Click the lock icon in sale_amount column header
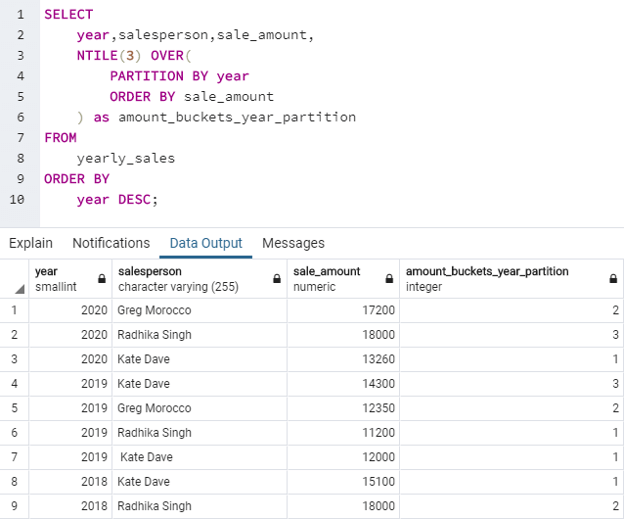 tap(388, 279)
